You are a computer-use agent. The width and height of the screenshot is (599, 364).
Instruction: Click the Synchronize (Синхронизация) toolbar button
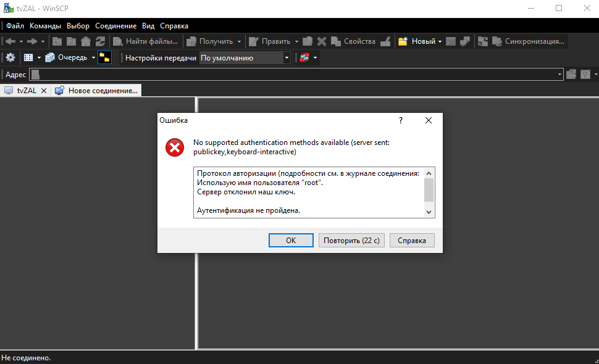point(529,41)
